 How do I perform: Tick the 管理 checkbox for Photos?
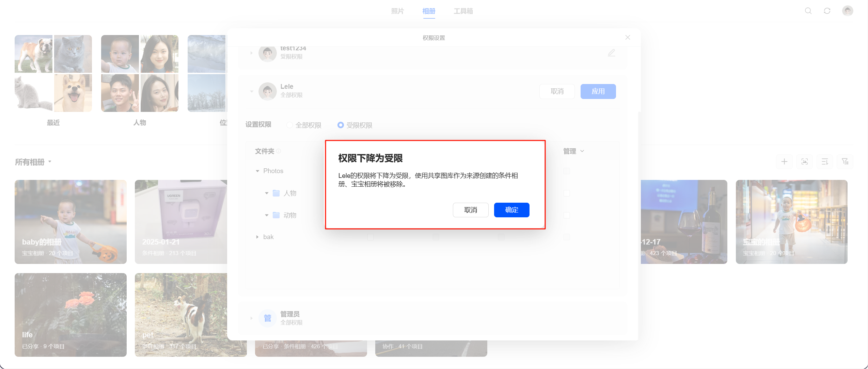click(x=566, y=171)
